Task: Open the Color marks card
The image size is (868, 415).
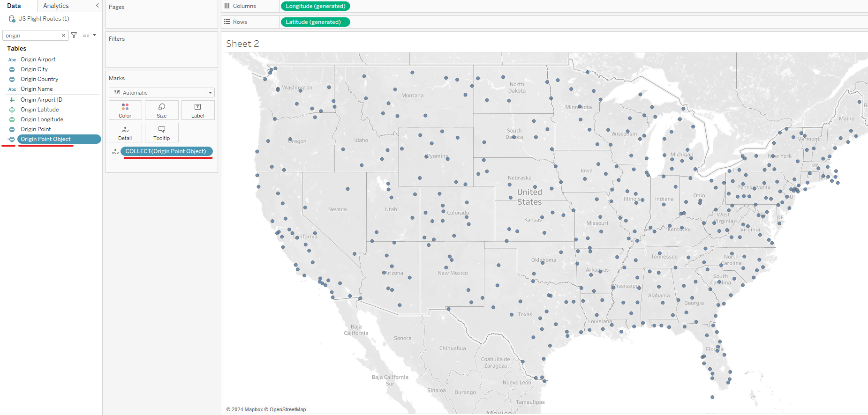Action: [x=125, y=110]
